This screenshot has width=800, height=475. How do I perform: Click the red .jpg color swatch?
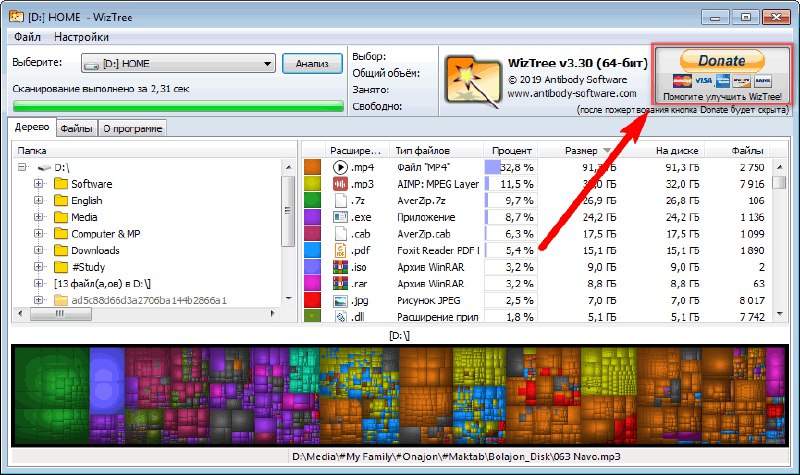312,301
